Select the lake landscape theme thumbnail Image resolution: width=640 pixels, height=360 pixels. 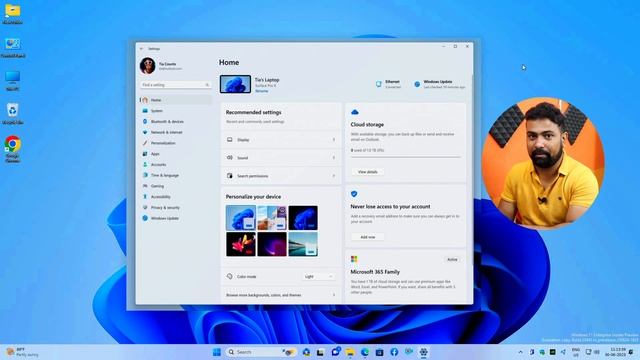pos(303,244)
